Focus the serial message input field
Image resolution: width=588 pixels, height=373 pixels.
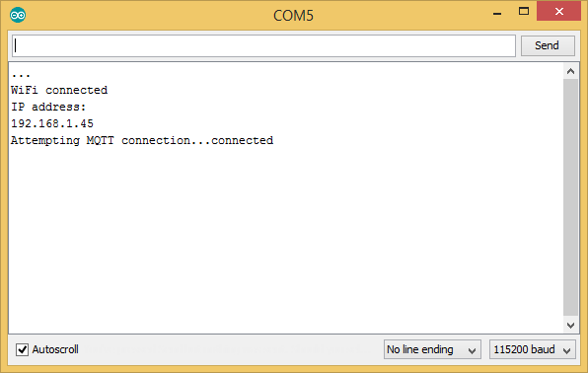[263, 45]
